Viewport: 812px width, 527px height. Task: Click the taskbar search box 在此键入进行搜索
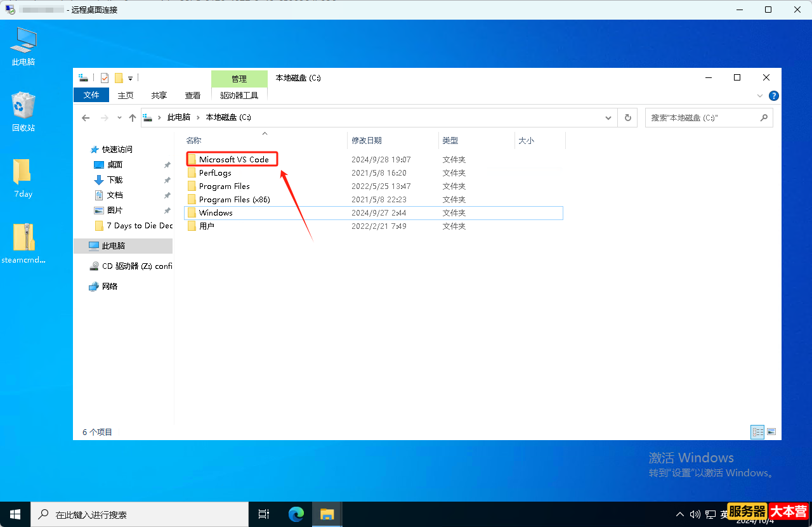(140, 514)
